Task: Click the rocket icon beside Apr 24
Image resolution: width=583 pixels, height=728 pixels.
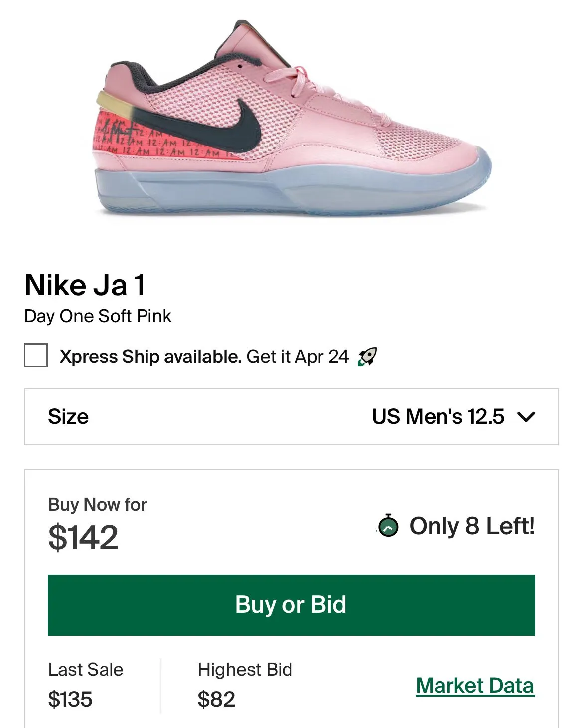Action: pos(367,357)
